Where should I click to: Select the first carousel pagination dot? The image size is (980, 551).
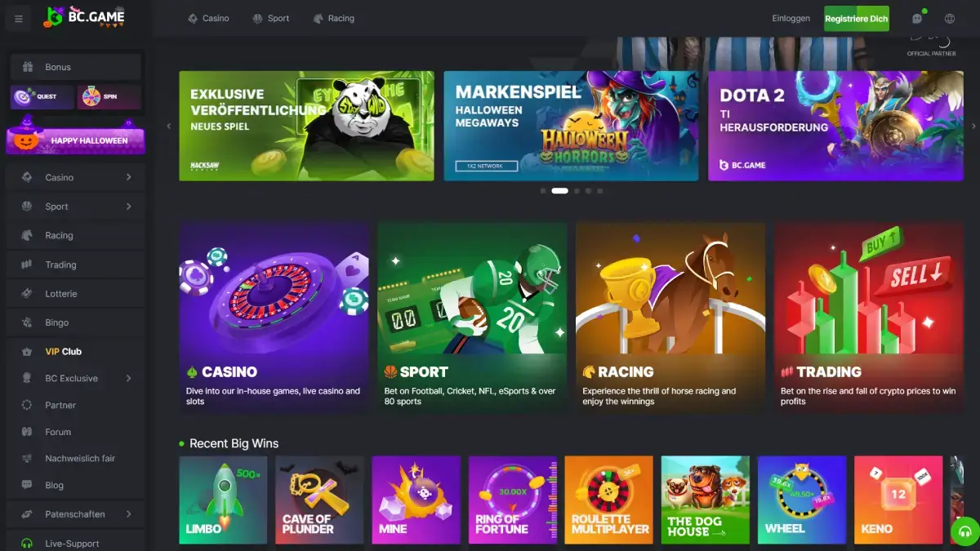click(543, 191)
